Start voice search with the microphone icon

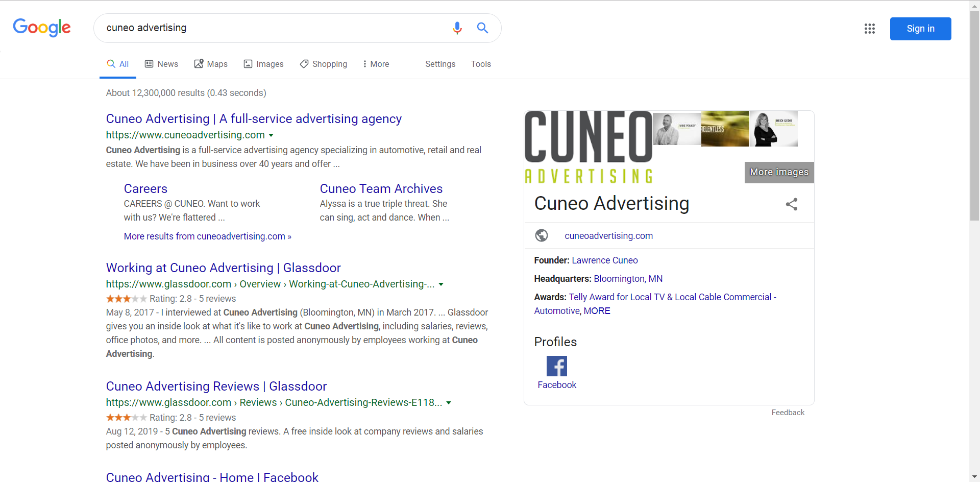pos(457,28)
